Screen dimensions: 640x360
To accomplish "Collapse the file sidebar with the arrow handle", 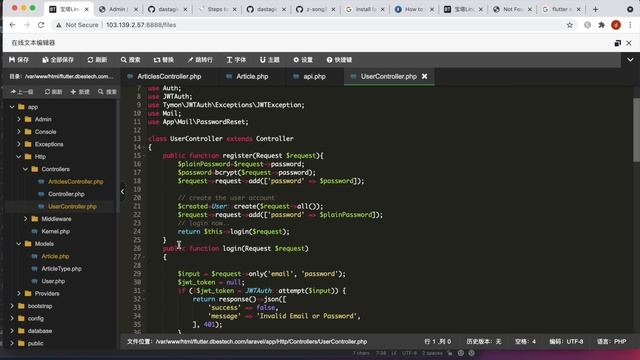I will pyautogui.click(x=122, y=191).
